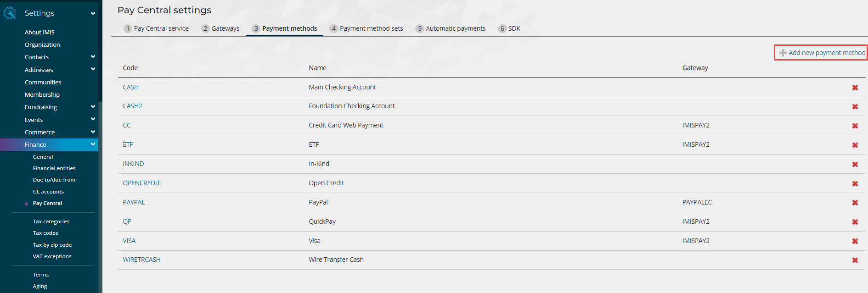Click the iMIS logo icon
Image resolution: width=868 pixels, height=293 pixels.
(10, 13)
